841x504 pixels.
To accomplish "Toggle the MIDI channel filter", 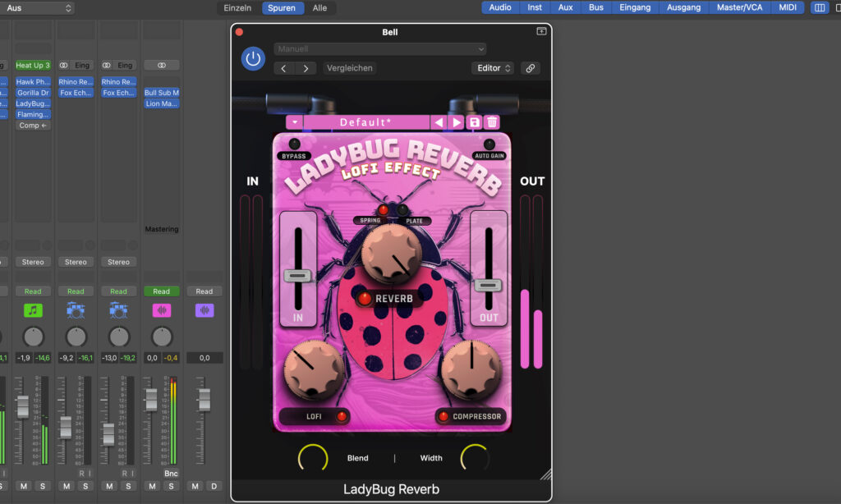I will 788,7.
